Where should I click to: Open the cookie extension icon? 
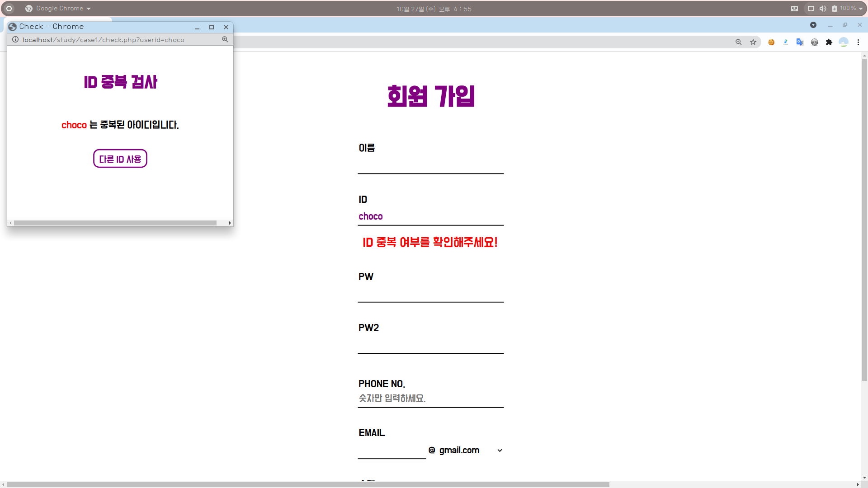tap(771, 42)
